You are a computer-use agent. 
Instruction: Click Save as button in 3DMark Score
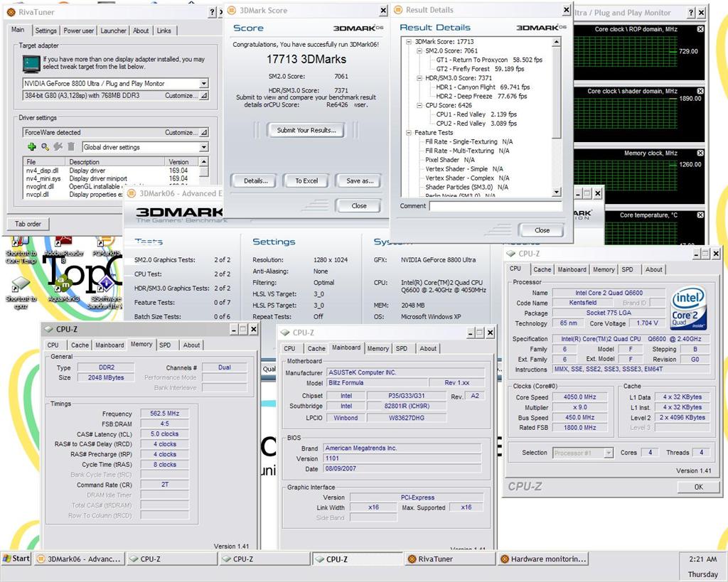(x=360, y=181)
